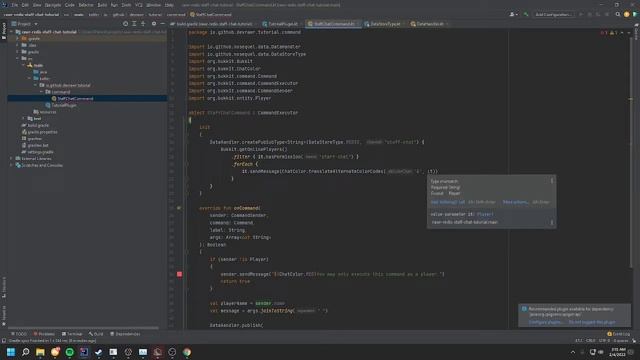Switch to DataStoreType.kt editor tab
The height and width of the screenshot is (360, 640).
point(382,24)
